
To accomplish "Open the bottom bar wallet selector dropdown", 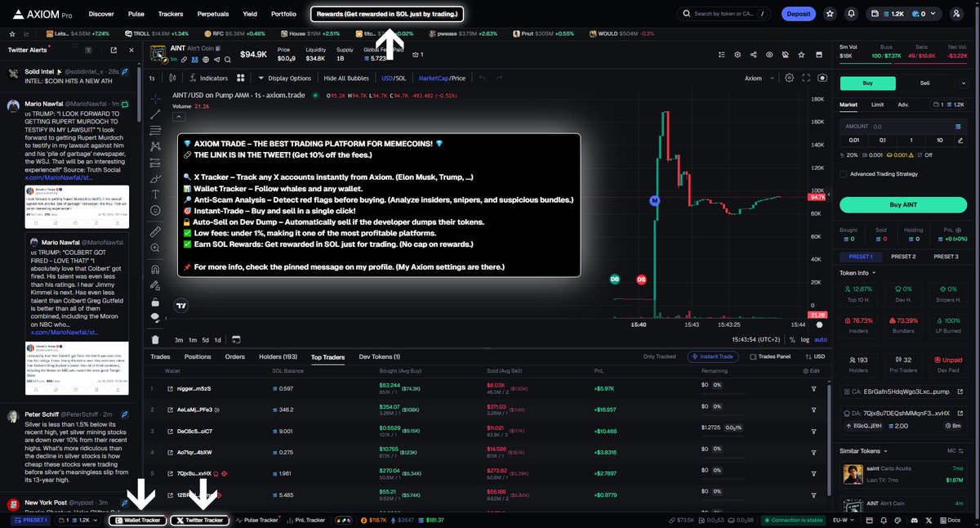I will pos(78,520).
